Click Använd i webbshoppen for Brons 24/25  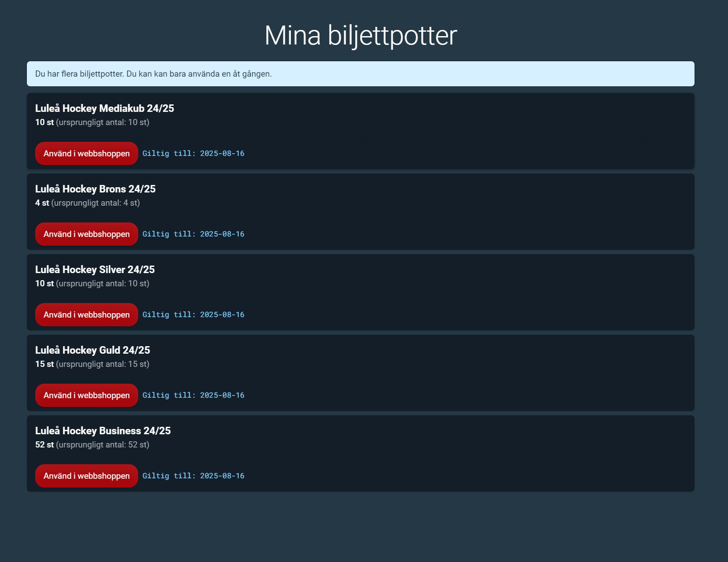(x=87, y=234)
